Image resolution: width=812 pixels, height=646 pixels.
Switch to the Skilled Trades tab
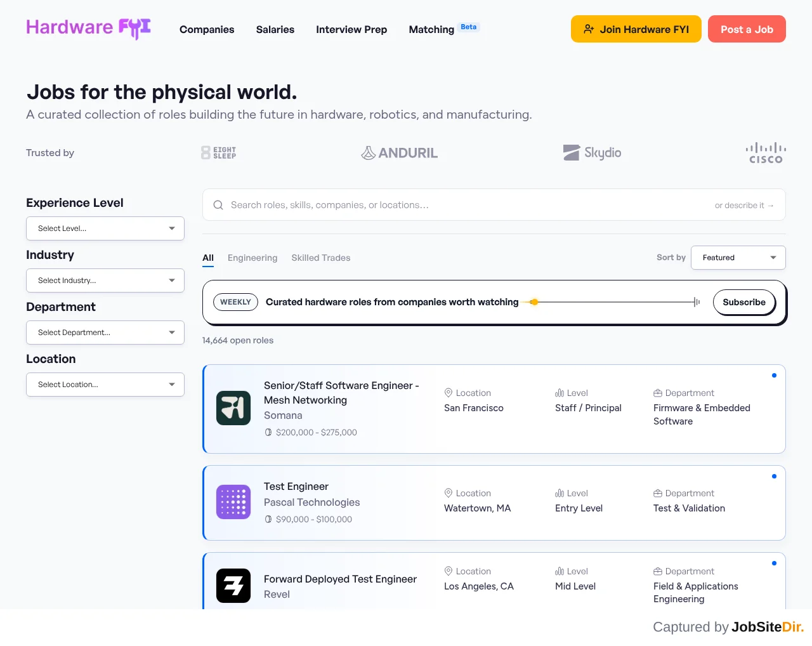coord(321,258)
